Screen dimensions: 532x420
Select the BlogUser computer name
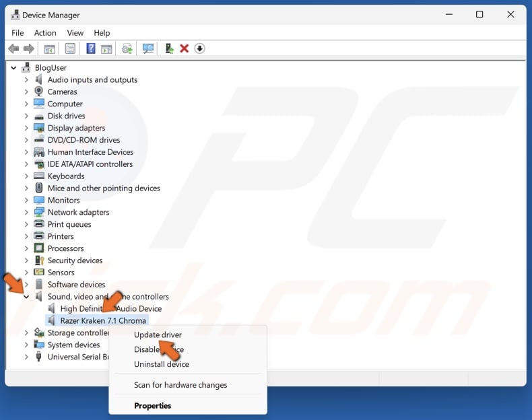[51, 68]
